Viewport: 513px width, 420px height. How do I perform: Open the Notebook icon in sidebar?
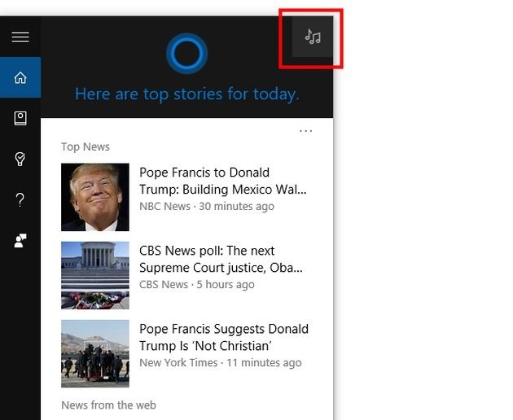click(20, 118)
